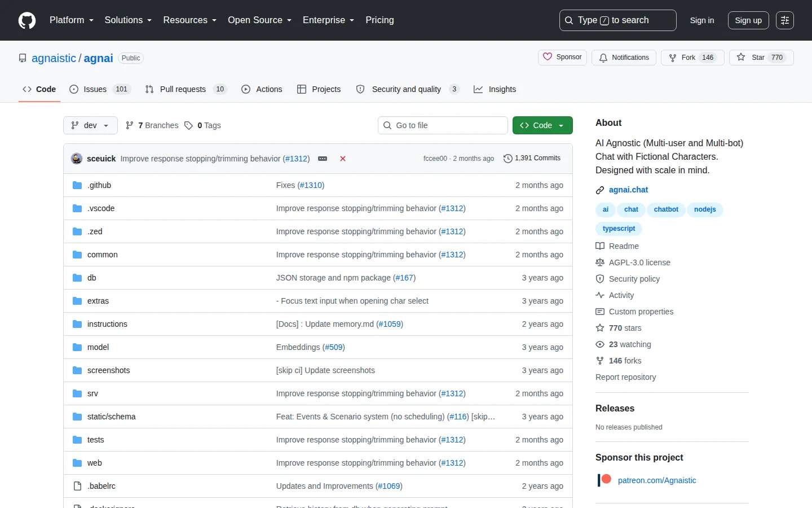Click the sceuick avatar image
The image size is (812, 508).
click(x=77, y=159)
